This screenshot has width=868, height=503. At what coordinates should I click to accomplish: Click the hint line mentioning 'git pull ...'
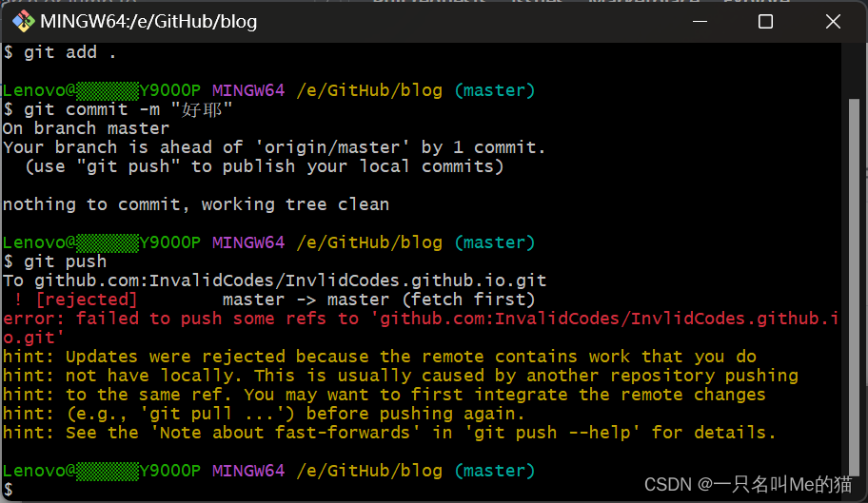[x=264, y=414]
